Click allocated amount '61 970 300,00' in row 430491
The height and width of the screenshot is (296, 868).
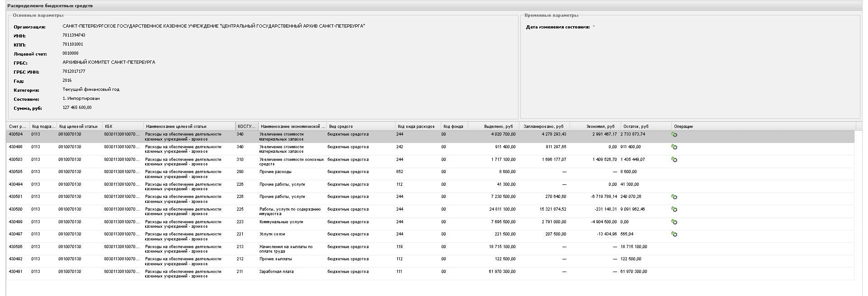(502, 272)
